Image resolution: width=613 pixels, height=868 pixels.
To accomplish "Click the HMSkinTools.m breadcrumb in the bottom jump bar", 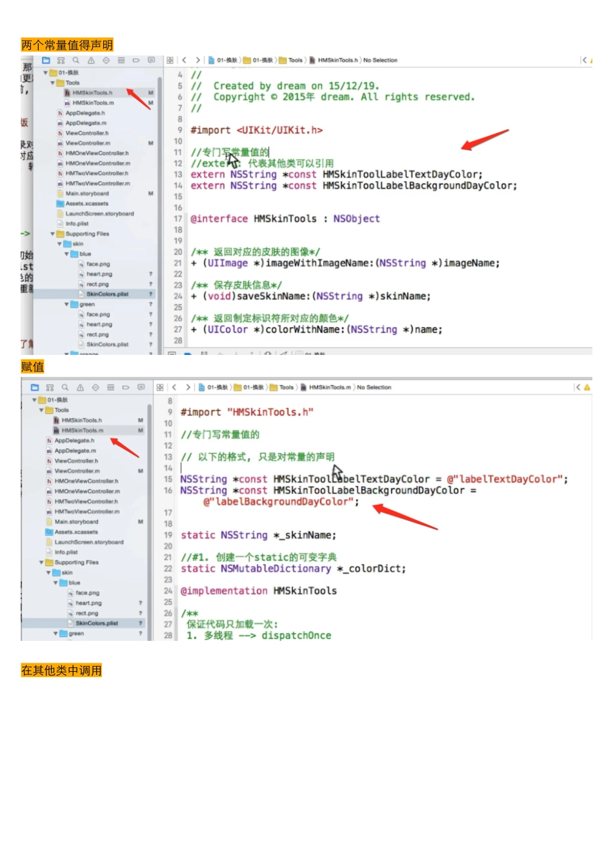I will click(x=329, y=387).
